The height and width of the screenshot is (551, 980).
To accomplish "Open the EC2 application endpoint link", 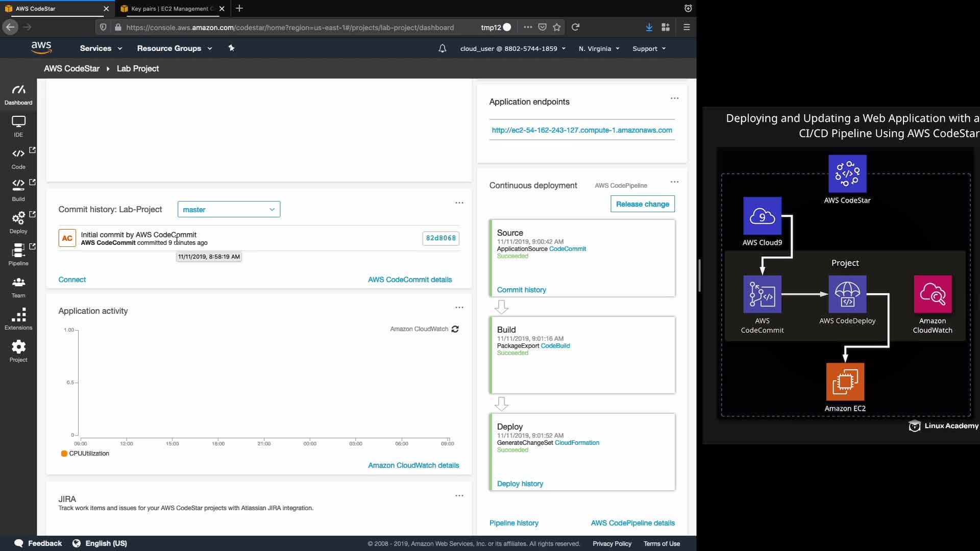I will tap(582, 130).
